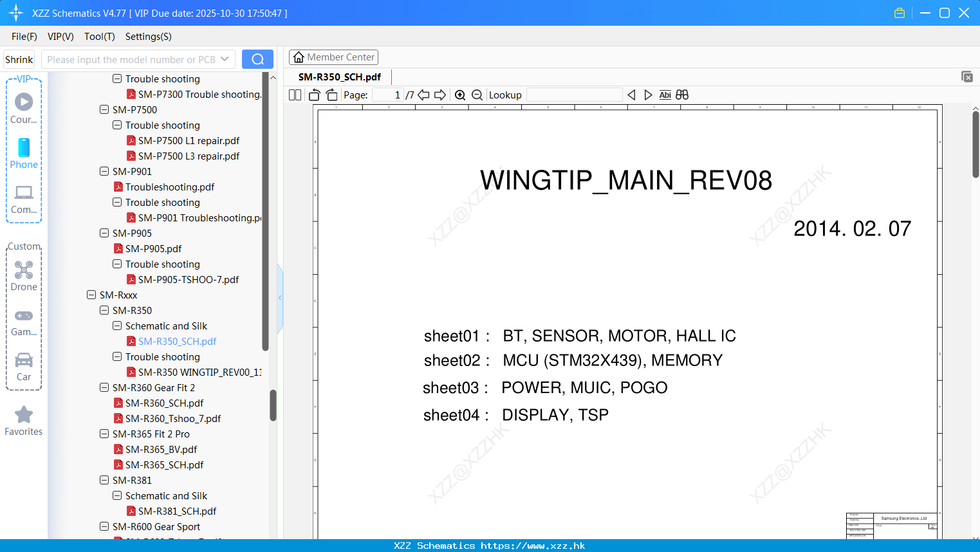Open SM-P7500 L1 repair.pdf
Image resolution: width=980 pixels, height=552 pixels.
click(x=189, y=141)
